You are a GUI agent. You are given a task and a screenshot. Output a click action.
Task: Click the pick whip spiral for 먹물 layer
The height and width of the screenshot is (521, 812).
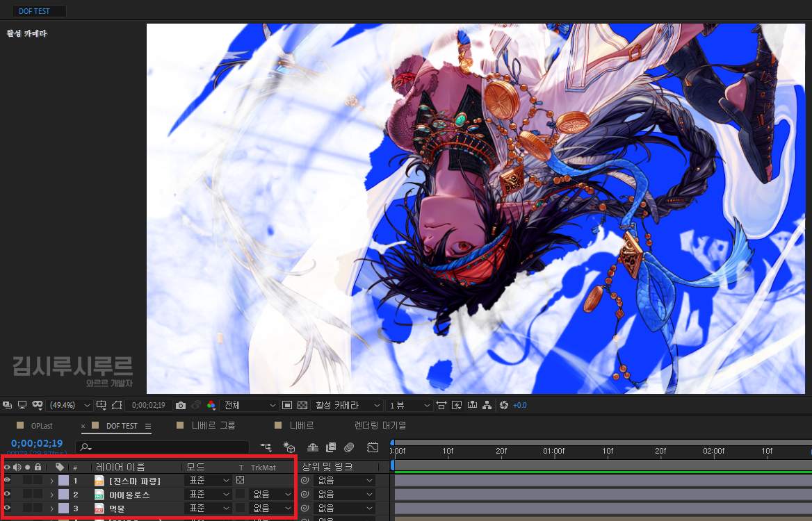(305, 508)
